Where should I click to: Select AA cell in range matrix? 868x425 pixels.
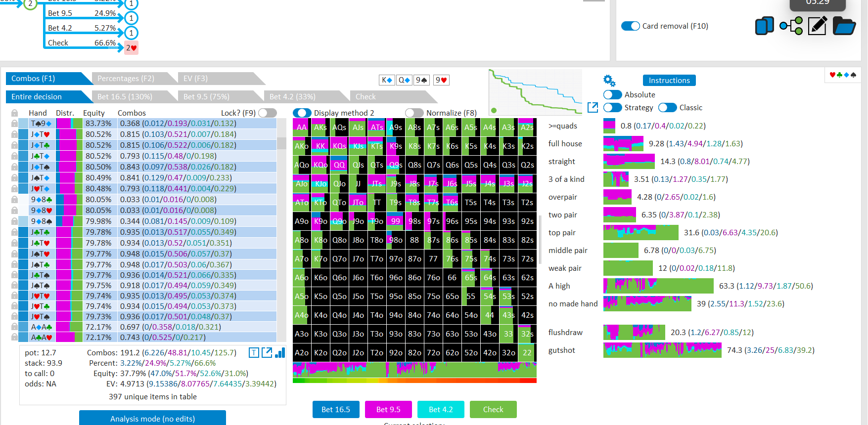coord(302,127)
